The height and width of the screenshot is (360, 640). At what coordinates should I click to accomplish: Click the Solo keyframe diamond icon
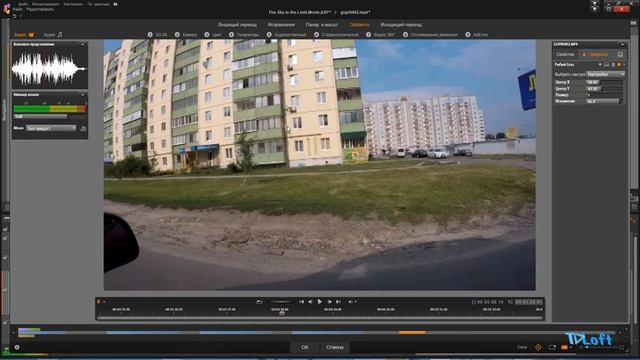tap(538, 347)
